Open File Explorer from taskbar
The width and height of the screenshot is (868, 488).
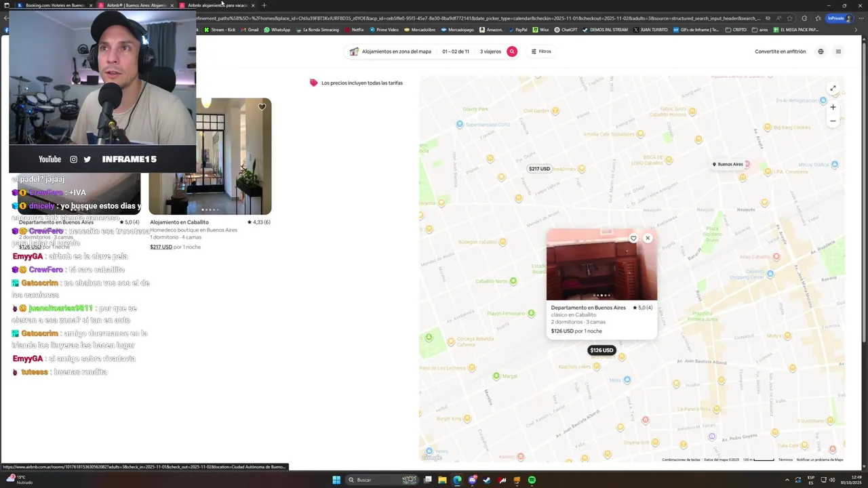pyautogui.click(x=442, y=480)
